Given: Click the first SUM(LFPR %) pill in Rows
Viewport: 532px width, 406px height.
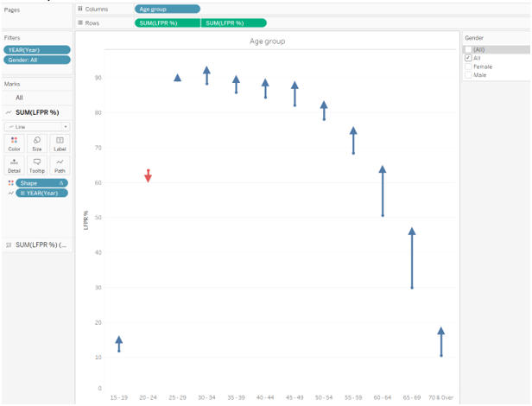Looking at the screenshot, I should pyautogui.click(x=168, y=22).
